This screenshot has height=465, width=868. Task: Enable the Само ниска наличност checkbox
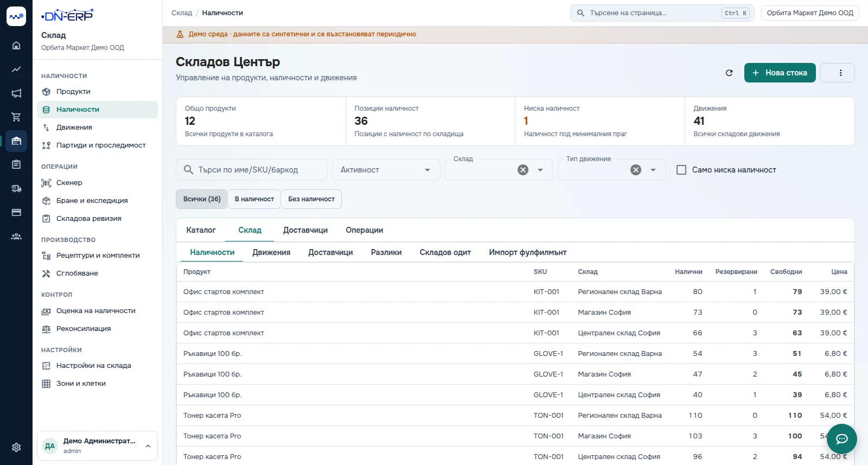pos(681,170)
